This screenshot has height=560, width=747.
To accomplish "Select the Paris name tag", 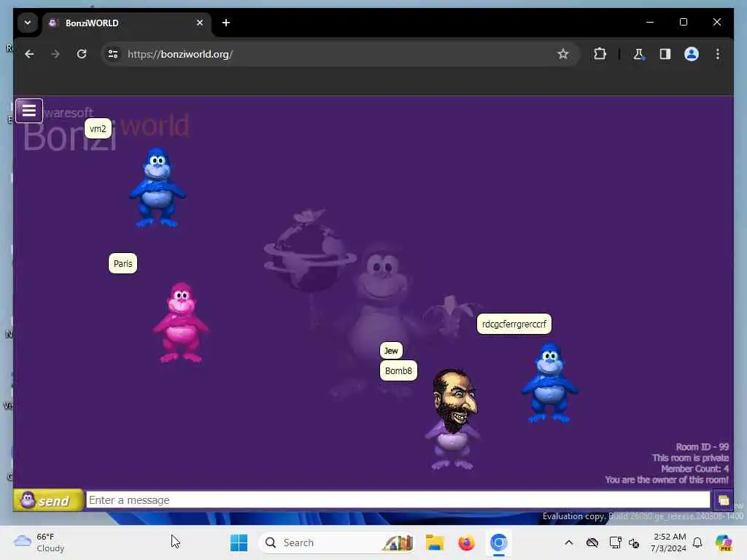I will point(123,263).
